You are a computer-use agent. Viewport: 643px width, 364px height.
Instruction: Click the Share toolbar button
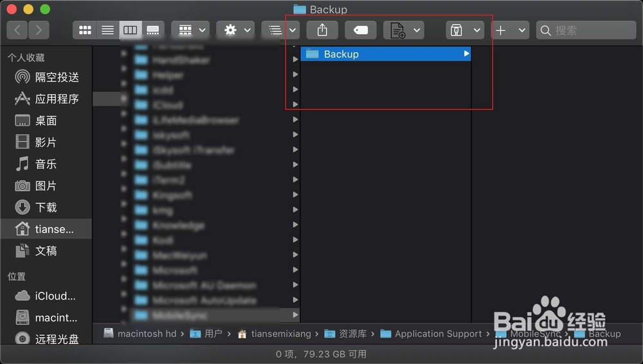point(322,30)
